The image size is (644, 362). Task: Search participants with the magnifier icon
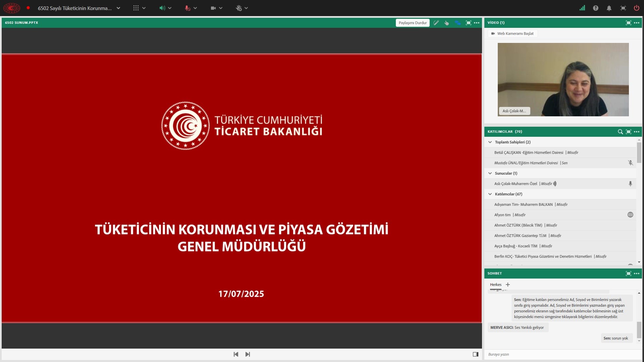[x=620, y=132]
